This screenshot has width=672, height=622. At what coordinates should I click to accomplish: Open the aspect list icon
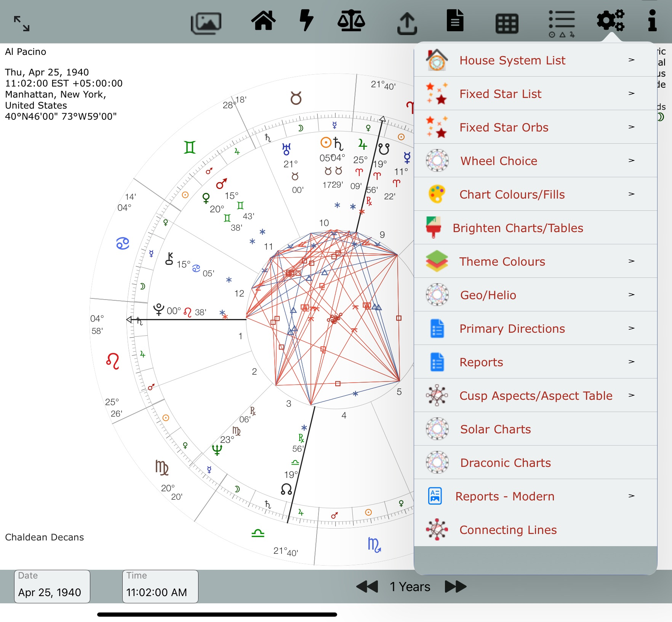click(562, 24)
